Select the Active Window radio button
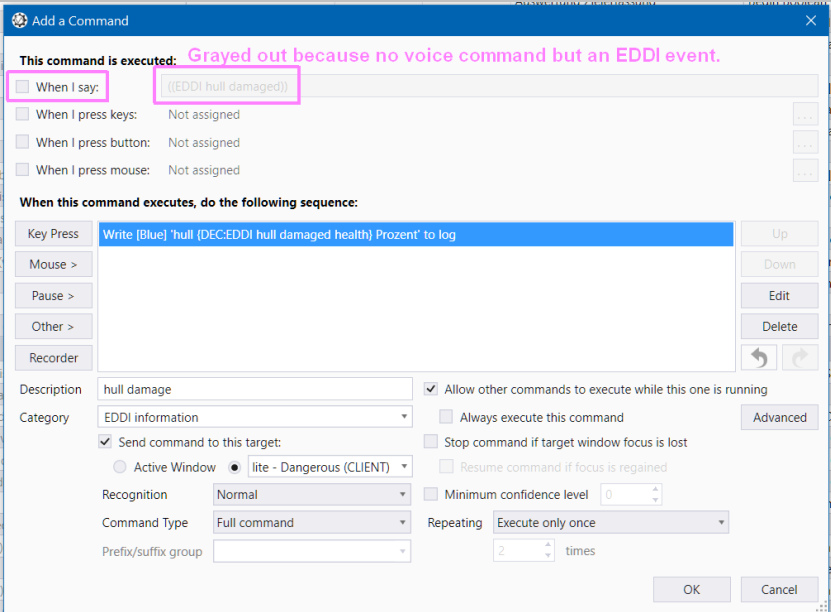Screen dimensions: 831x612 click(x=120, y=467)
